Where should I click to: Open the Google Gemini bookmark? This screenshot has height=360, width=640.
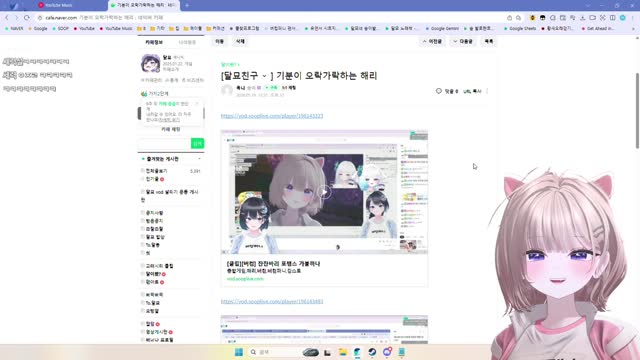tap(442, 29)
